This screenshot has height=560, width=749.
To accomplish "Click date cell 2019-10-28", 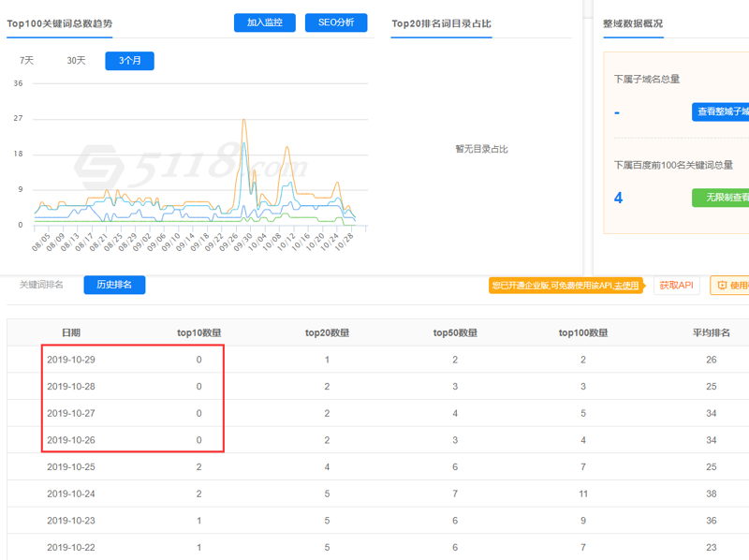I will [x=71, y=386].
